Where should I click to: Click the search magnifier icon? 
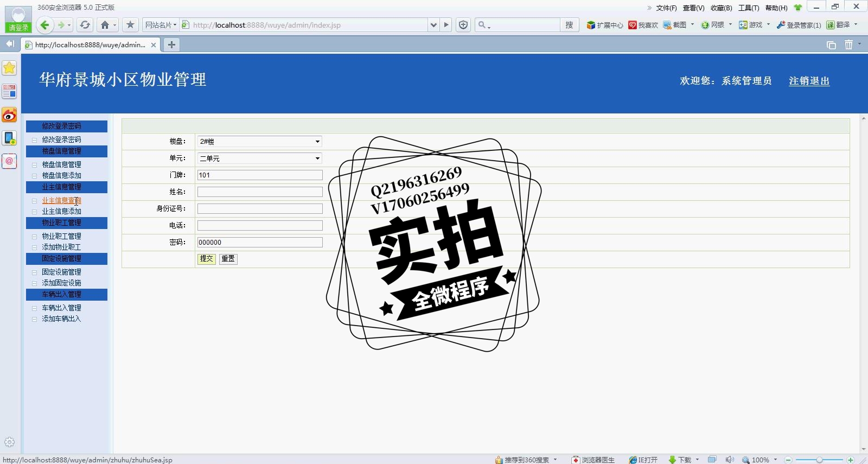pyautogui.click(x=482, y=25)
